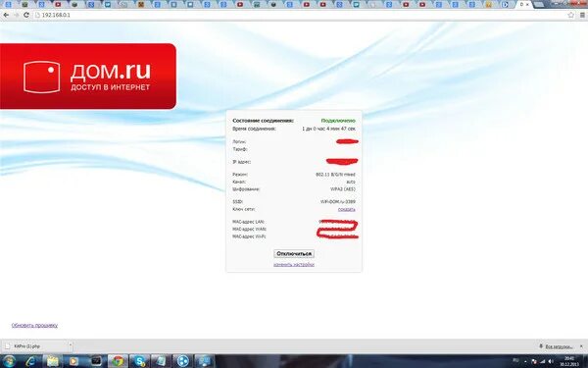This screenshot has width=588, height=368.
Task: Click the Dom.ru logo banner
Action: [88, 77]
